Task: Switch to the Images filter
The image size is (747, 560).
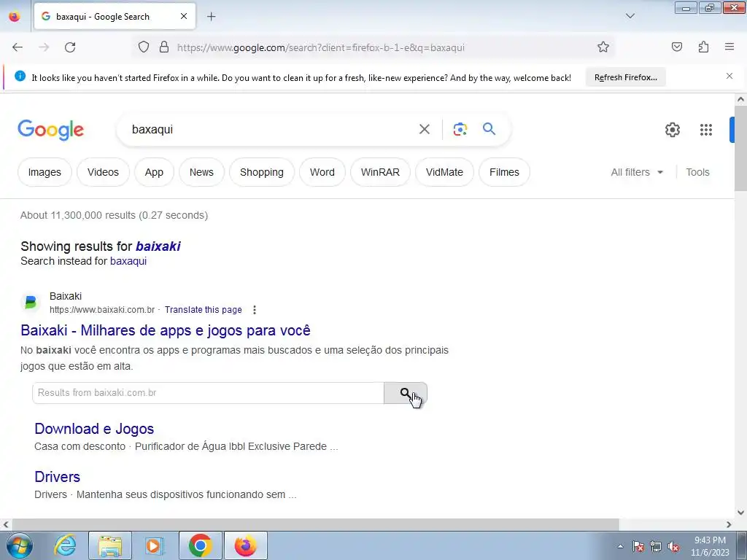Action: click(x=44, y=172)
